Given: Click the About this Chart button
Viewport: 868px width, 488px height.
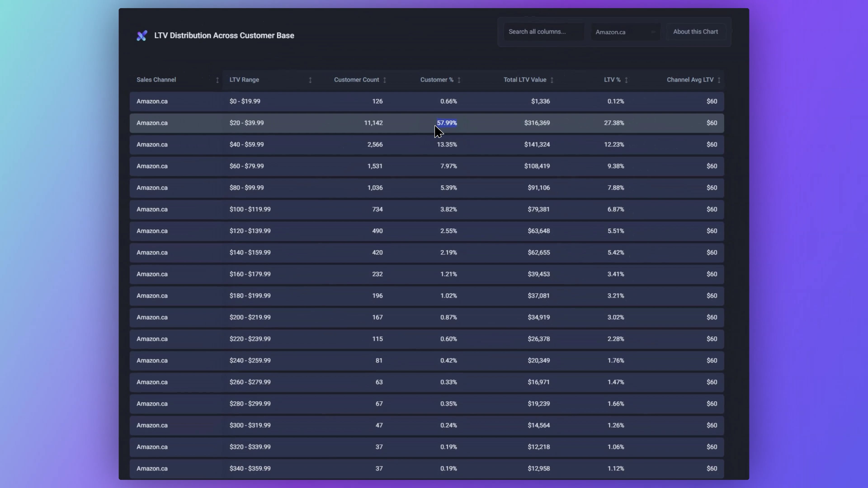Looking at the screenshot, I should (696, 32).
